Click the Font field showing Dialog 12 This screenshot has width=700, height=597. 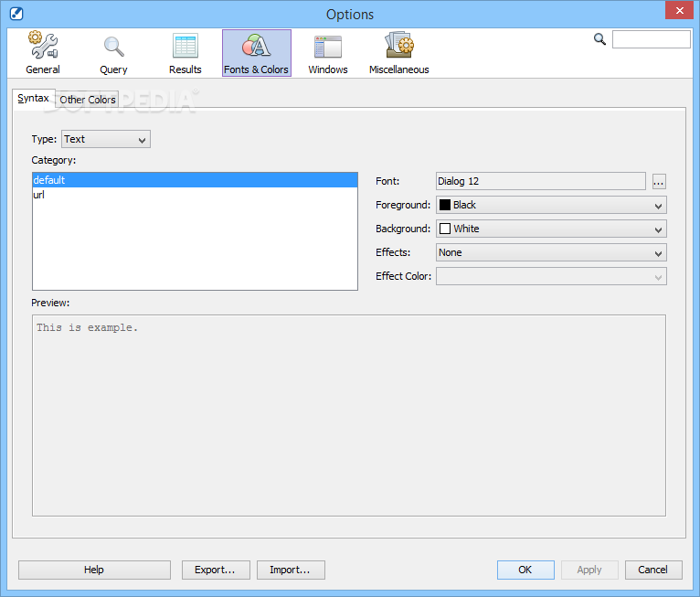click(x=541, y=181)
